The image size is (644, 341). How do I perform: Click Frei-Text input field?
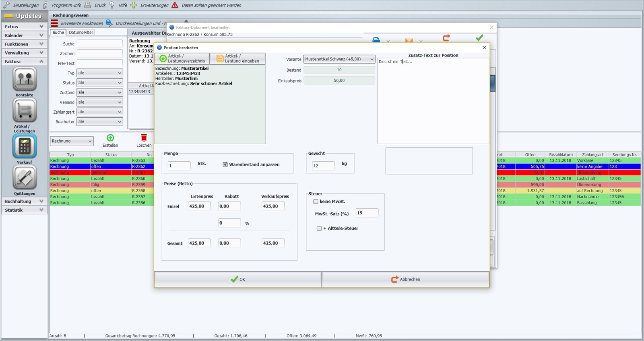coord(100,63)
